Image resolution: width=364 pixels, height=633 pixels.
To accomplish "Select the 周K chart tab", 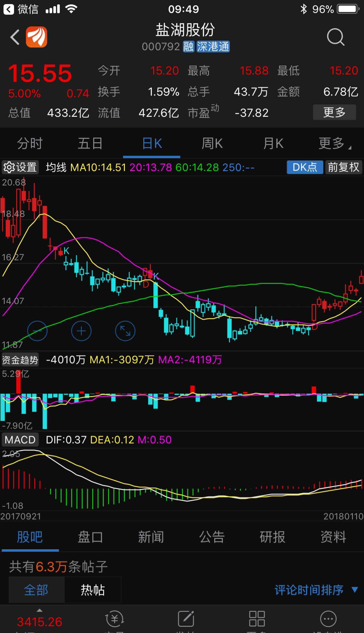I will [x=212, y=143].
